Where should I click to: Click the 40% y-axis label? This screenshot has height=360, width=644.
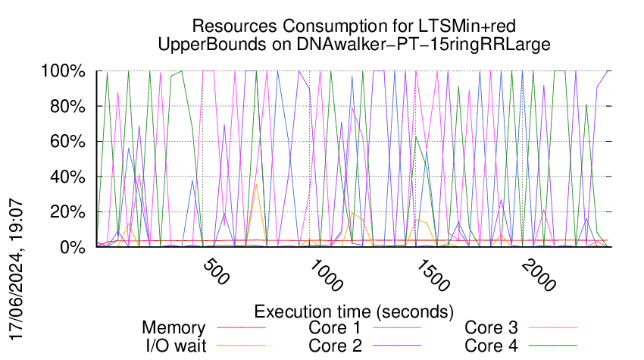pyautogui.click(x=67, y=177)
